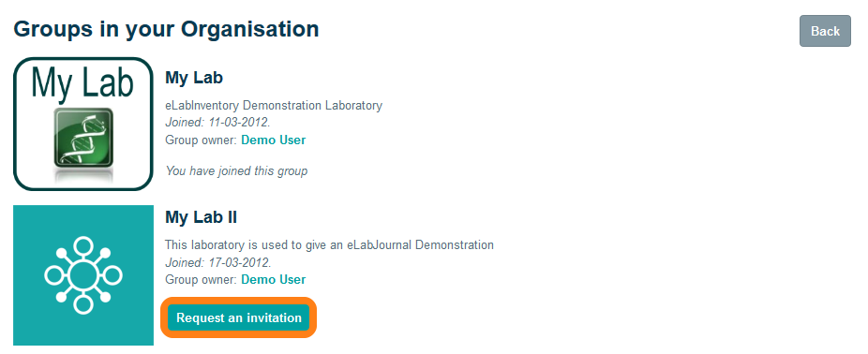Select the My Lab group logo frame

[83, 124]
